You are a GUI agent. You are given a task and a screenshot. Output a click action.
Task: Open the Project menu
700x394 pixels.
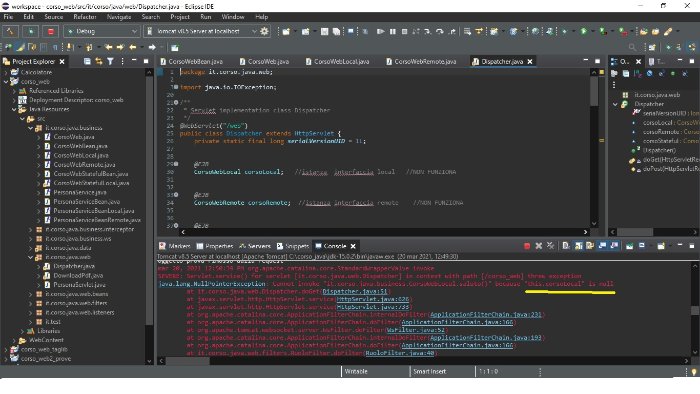tap(180, 17)
